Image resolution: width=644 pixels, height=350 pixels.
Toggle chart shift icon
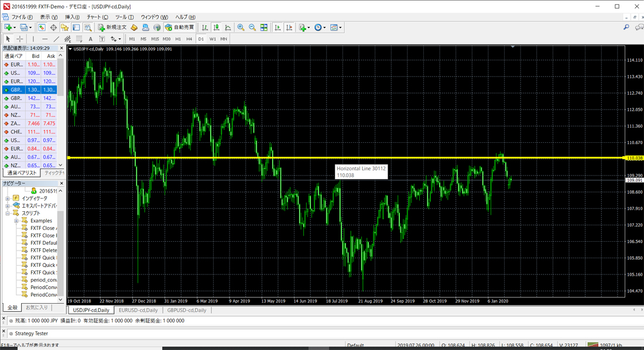click(289, 28)
